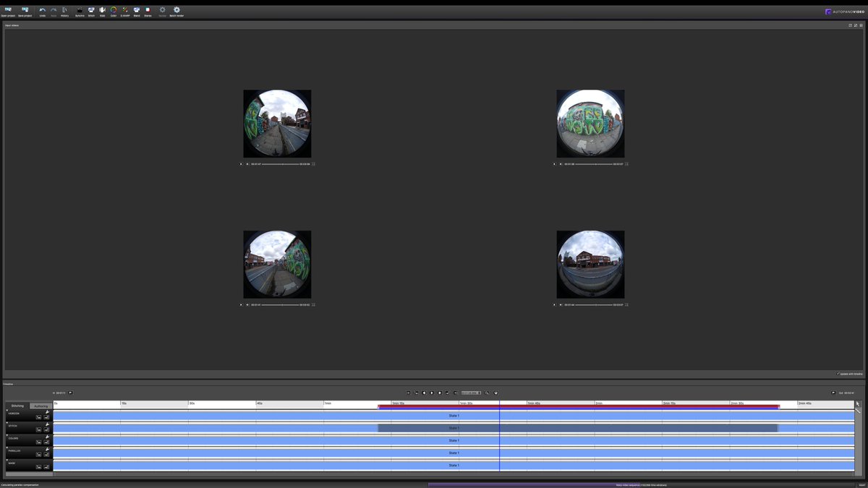This screenshot has width=868, height=488.
Task: Select the top-left fisheye video thumbnail
Action: pyautogui.click(x=277, y=124)
